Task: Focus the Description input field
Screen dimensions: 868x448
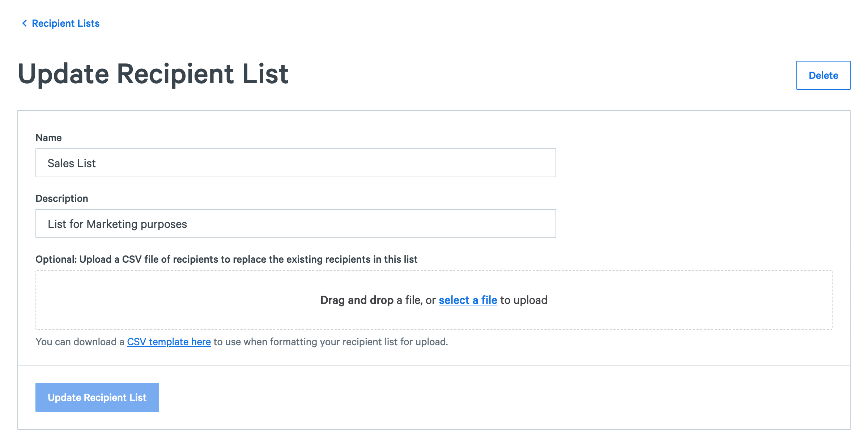Action: click(295, 224)
